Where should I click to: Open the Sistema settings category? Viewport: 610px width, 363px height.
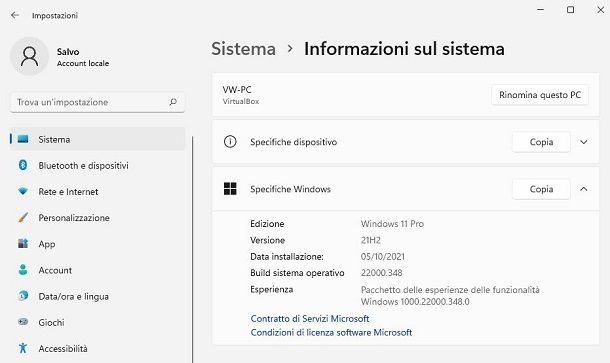pyautogui.click(x=97, y=139)
